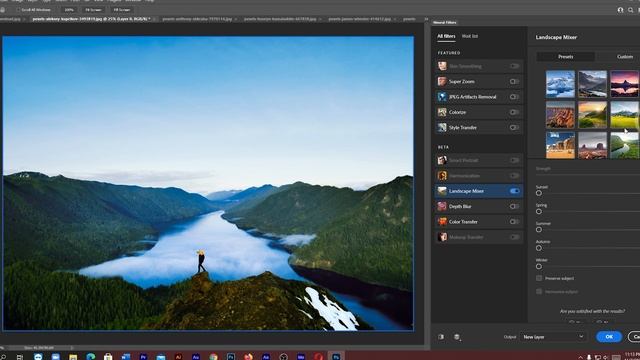The height and width of the screenshot is (360, 640).
Task: Enable the JPEG Artifacts Removal toggle
Action: click(514, 97)
